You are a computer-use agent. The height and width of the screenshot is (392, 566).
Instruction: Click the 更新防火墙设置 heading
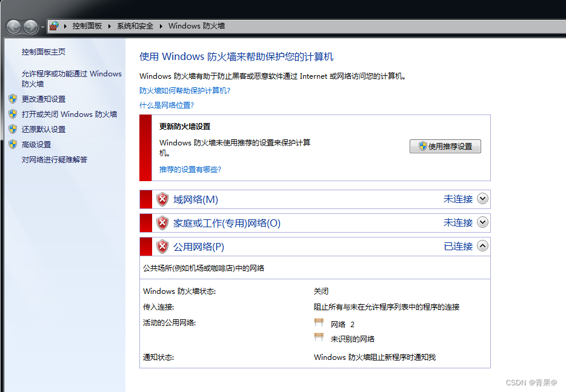tap(185, 127)
